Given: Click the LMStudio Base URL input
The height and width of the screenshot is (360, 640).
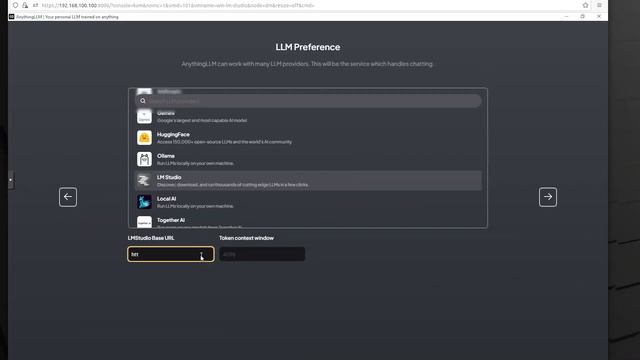Looking at the screenshot, I should 171,254.
